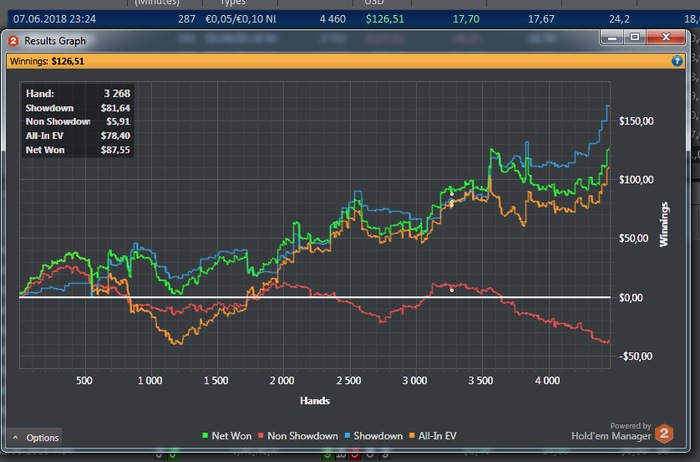Image resolution: width=700 pixels, height=462 pixels.
Task: Click the Results Graph window title text
Action: [55, 41]
